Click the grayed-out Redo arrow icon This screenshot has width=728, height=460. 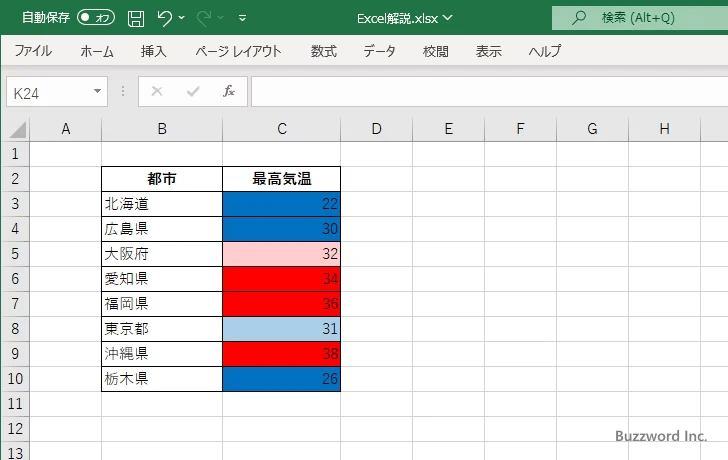[x=204, y=18]
